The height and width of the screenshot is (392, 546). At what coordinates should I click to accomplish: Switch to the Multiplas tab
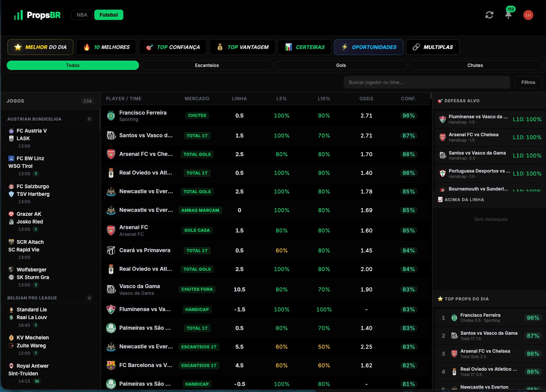pos(432,47)
